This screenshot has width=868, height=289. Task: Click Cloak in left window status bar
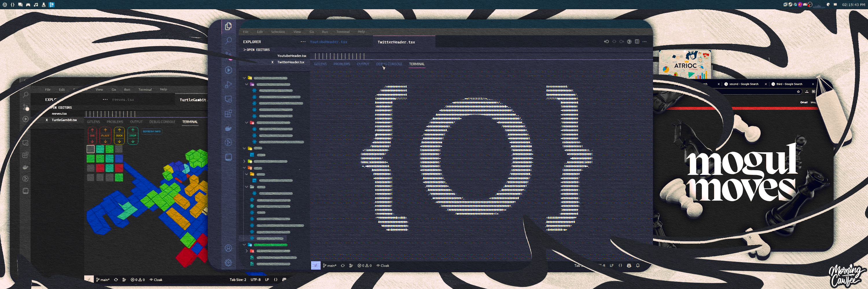pos(156,279)
